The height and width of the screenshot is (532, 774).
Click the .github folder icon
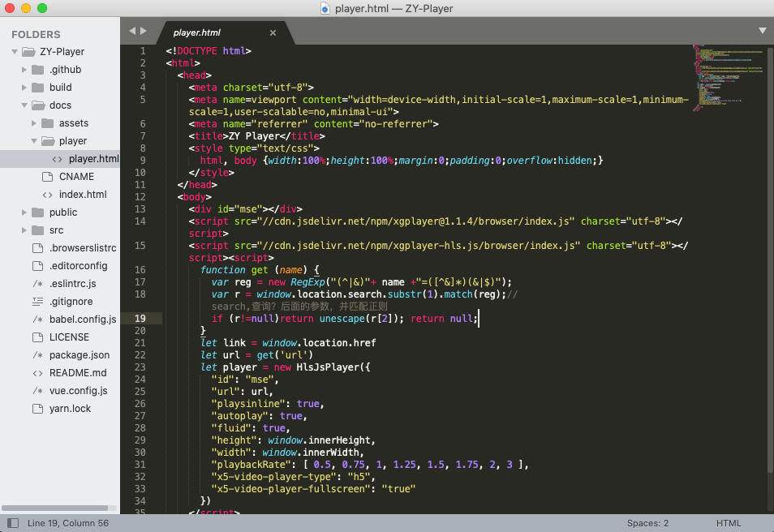pos(38,70)
